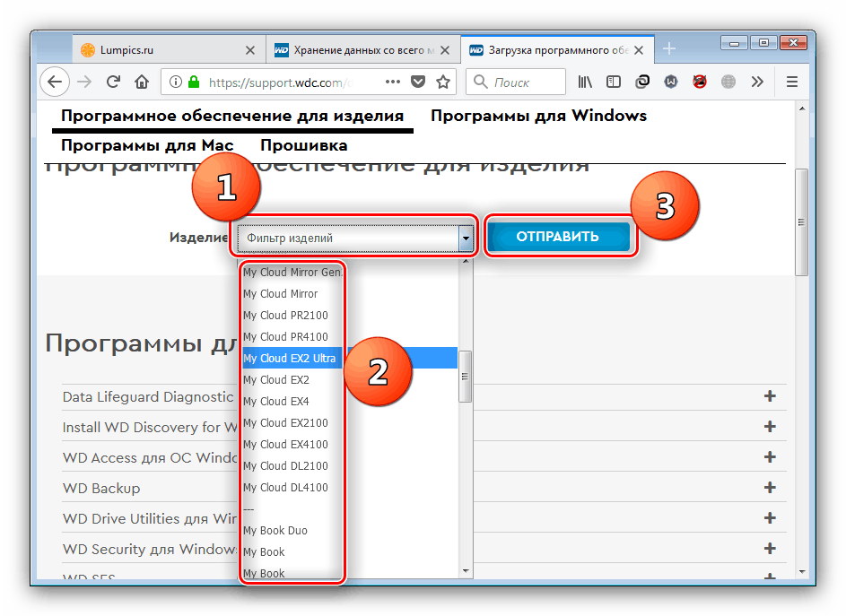
Task: Show site information via the info icon
Action: coord(175,82)
